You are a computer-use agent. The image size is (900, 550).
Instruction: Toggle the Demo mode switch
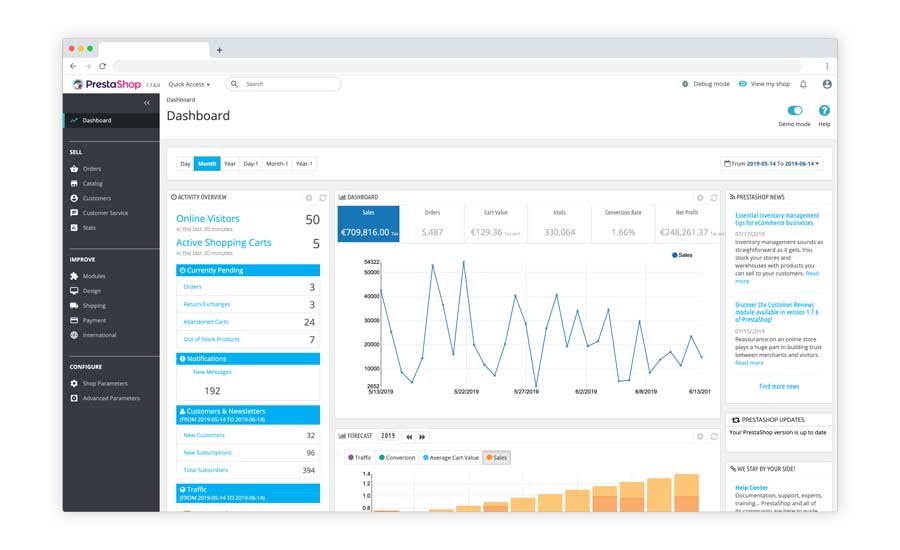click(795, 110)
